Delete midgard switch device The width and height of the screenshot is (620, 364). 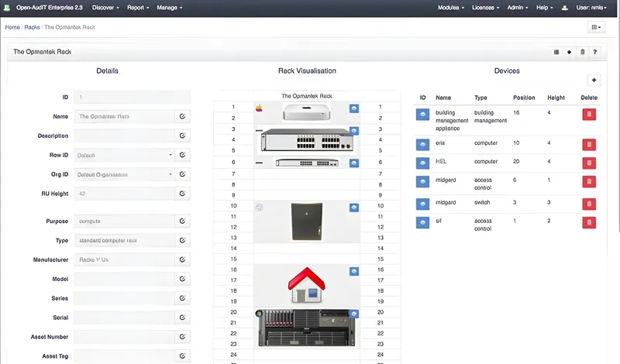tap(589, 204)
